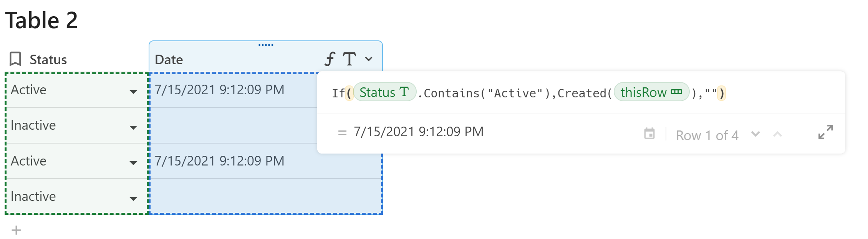Click the thisRow chip in formula
Image resolution: width=868 pixels, height=239 pixels.
[651, 92]
